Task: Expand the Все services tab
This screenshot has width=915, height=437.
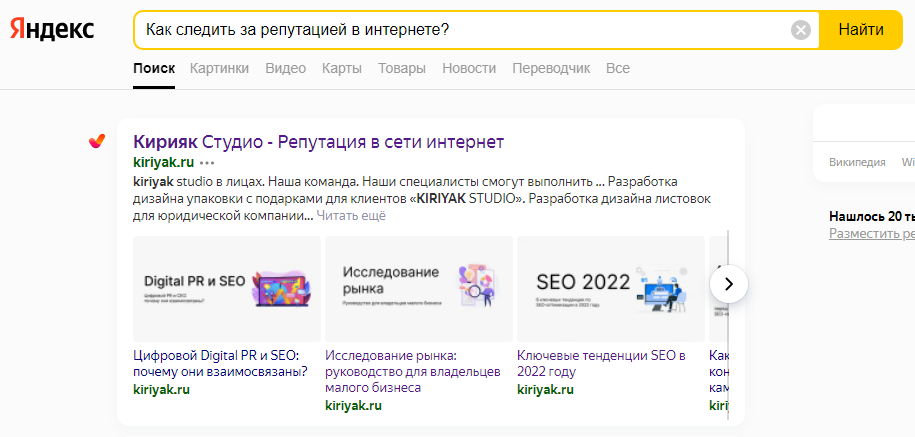Action: point(618,68)
